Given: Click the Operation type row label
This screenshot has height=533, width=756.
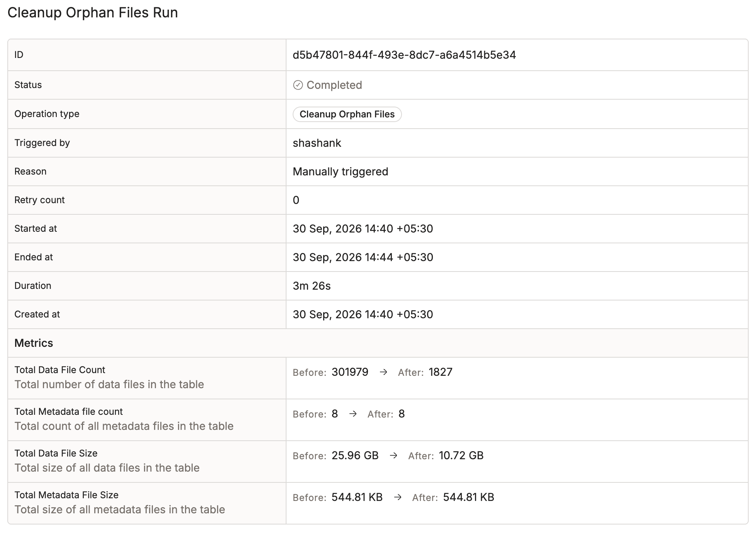Looking at the screenshot, I should pos(47,114).
